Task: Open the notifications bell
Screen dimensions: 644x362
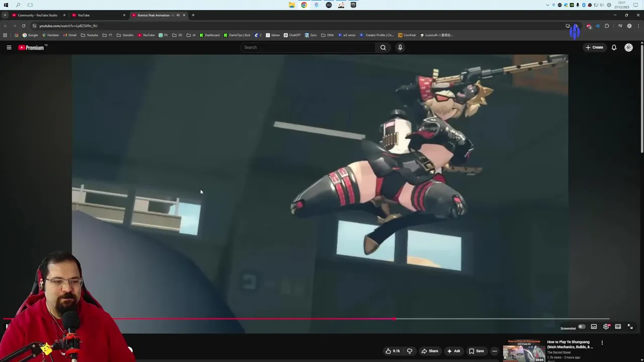Action: pyautogui.click(x=614, y=47)
